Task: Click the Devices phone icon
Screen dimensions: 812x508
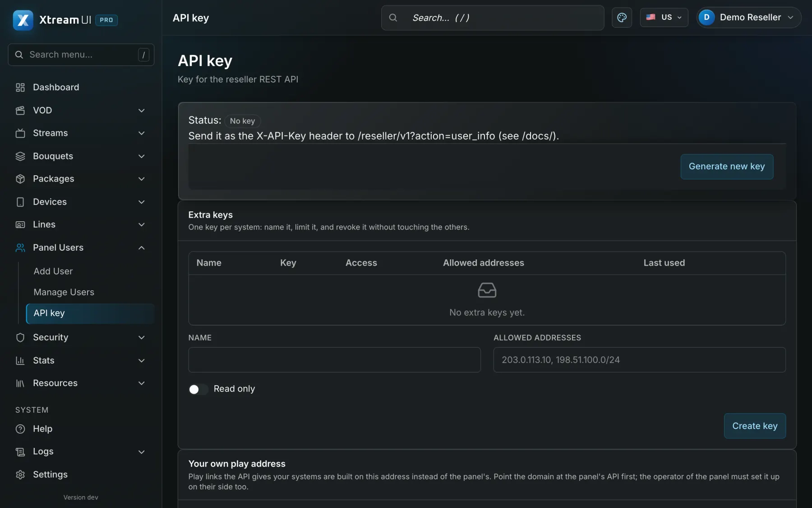Action: (x=20, y=202)
